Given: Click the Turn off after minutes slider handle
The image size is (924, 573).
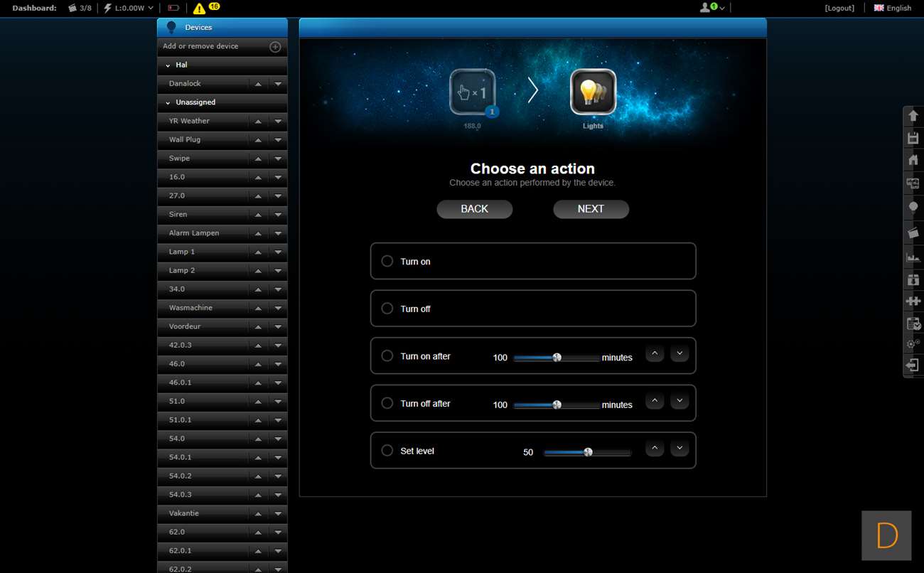Looking at the screenshot, I should click(x=557, y=405).
